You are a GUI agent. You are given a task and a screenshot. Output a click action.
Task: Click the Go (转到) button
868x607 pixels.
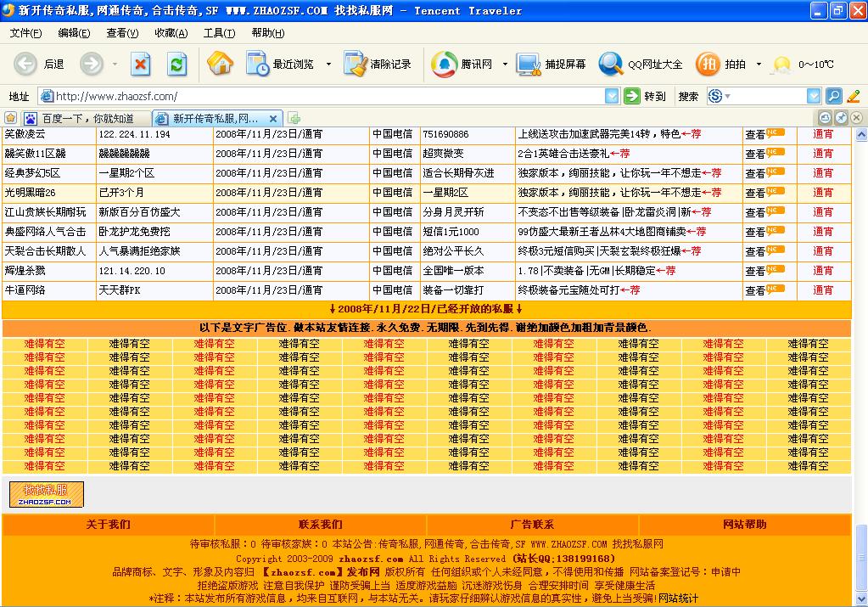coord(645,96)
